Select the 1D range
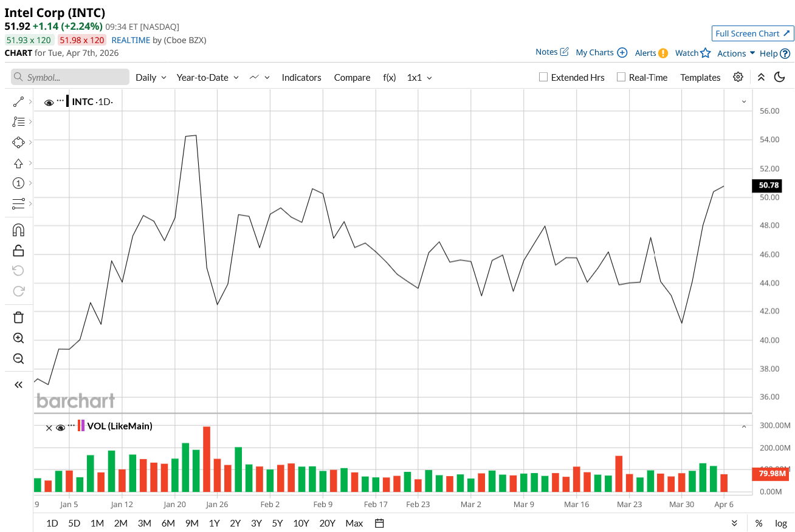The image size is (795, 532). [x=52, y=523]
